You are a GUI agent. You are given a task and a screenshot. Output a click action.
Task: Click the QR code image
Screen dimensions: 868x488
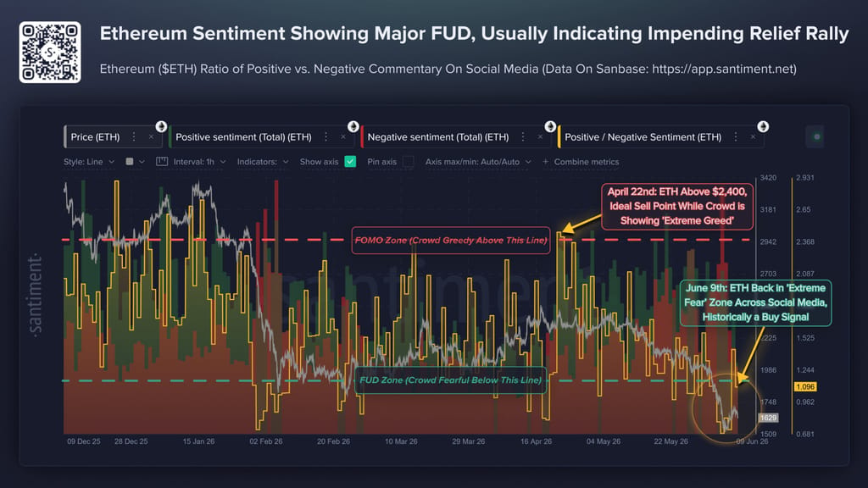[50, 53]
